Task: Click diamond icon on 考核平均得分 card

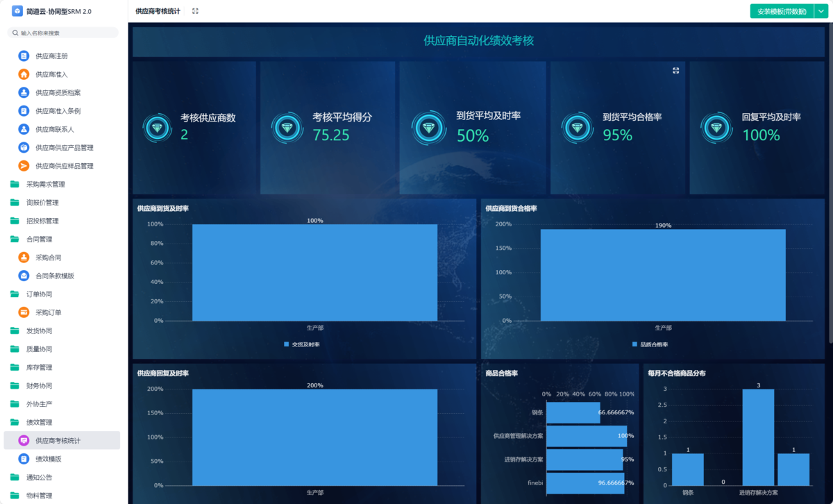Action: [x=286, y=127]
